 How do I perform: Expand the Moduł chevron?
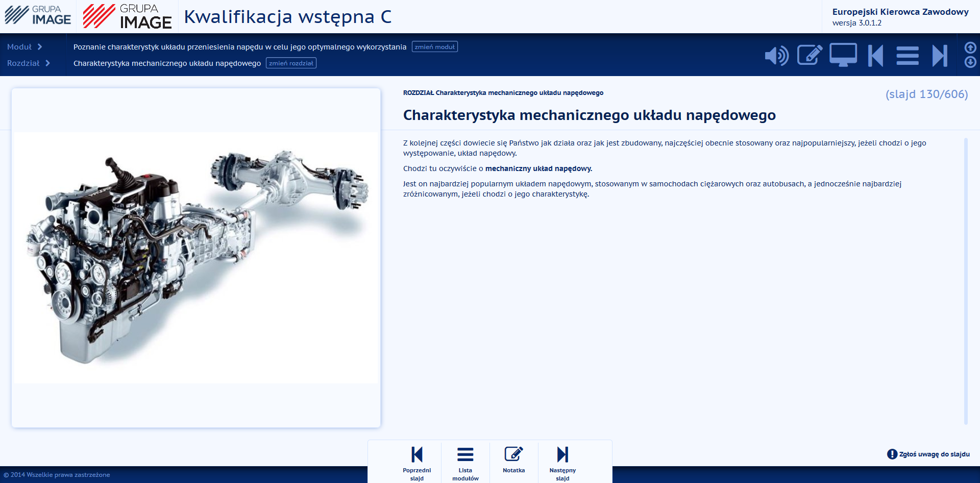(x=40, y=47)
